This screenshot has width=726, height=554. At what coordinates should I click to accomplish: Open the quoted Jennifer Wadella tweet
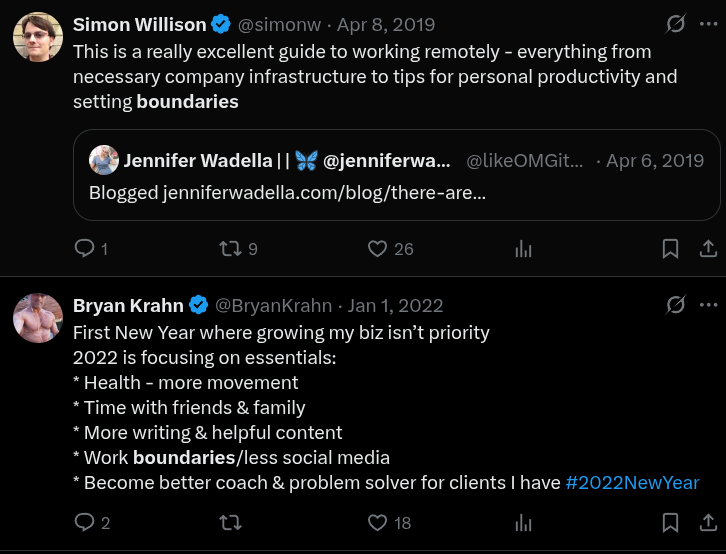click(x=396, y=175)
